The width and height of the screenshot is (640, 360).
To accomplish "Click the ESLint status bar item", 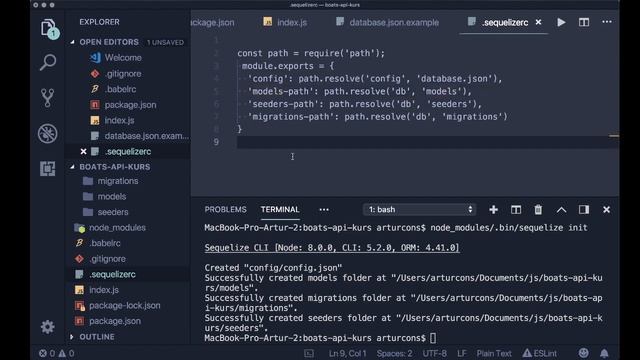I will (540, 353).
